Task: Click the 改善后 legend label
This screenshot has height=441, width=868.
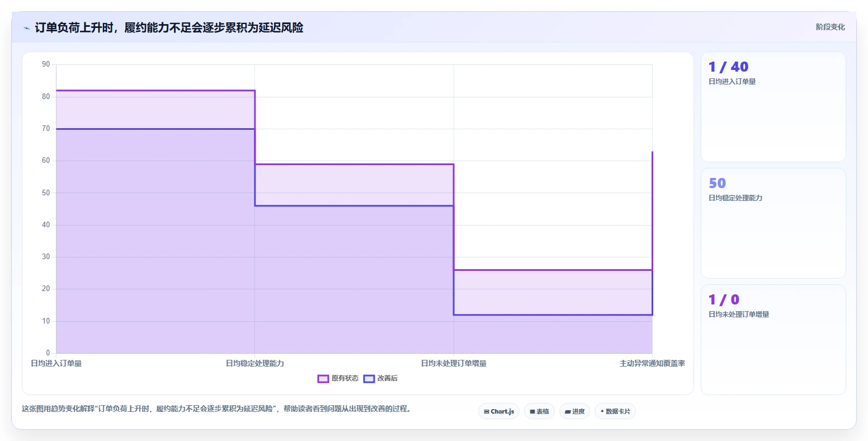Action: [388, 379]
